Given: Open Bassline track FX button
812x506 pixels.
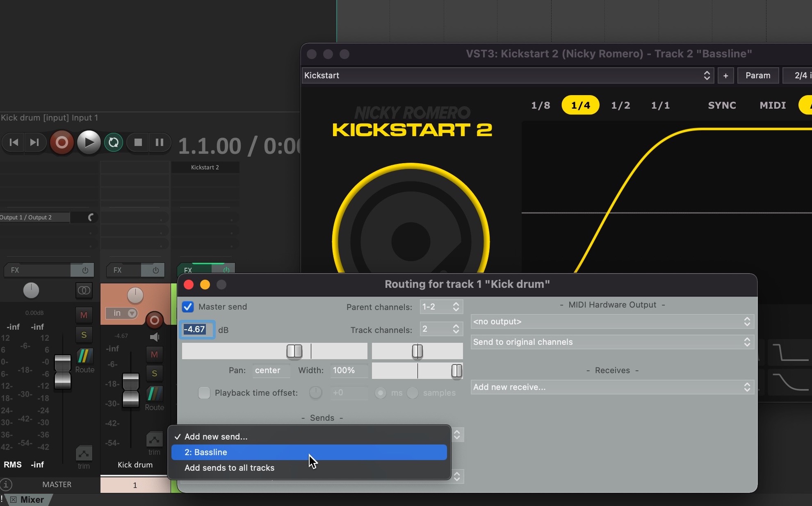Looking at the screenshot, I should tap(195, 269).
